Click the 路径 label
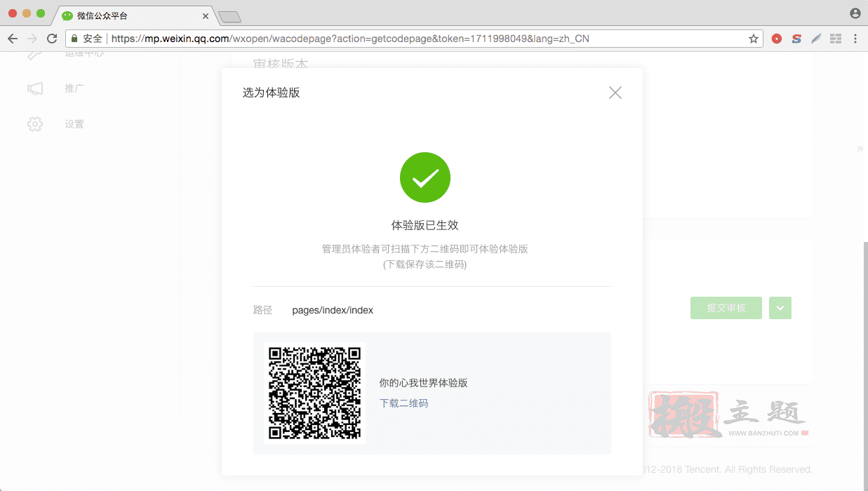The height and width of the screenshot is (491, 868). (x=263, y=310)
